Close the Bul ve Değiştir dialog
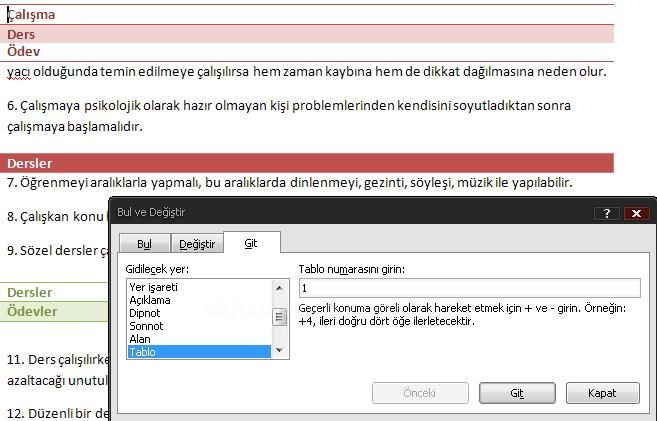Viewport: 657px width, 421px height. pos(636,213)
